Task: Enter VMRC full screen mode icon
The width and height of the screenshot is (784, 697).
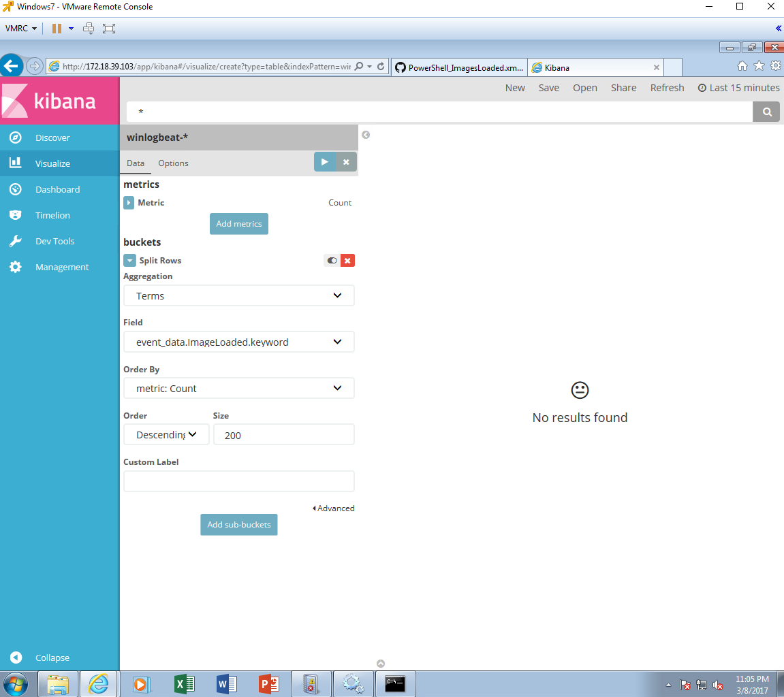Action: point(109,29)
